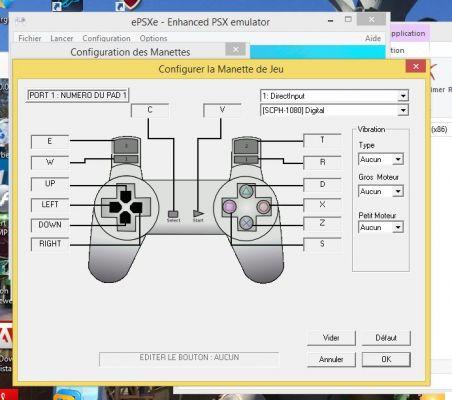Image resolution: width=452 pixels, height=400 pixels.
Task: Click the Circle key field showing X
Action: pos(322,204)
